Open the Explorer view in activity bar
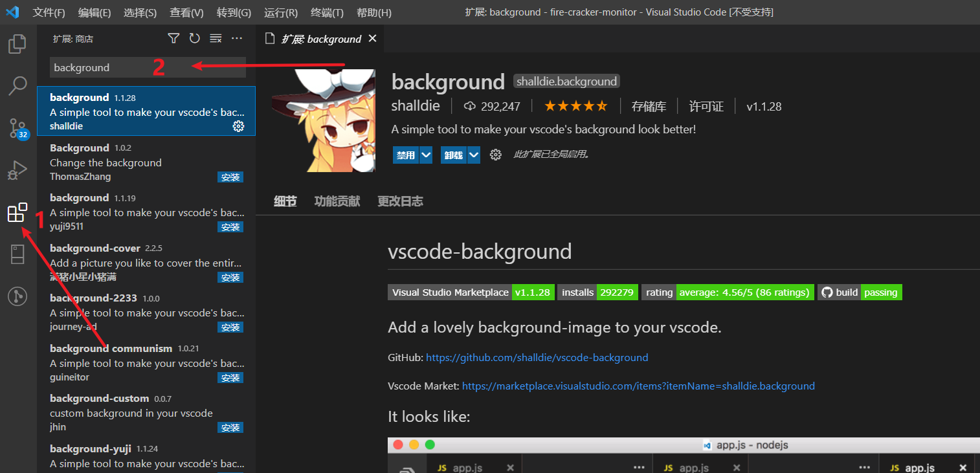This screenshot has width=980, height=473. tap(17, 45)
